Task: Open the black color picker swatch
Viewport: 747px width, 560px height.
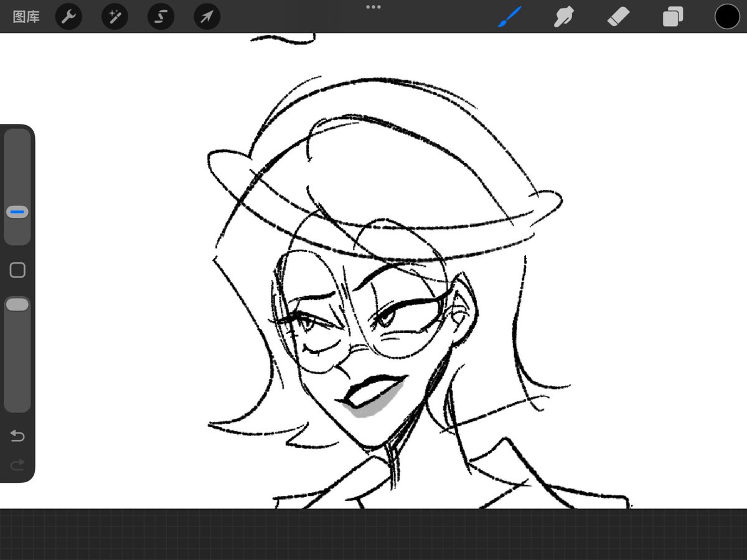Action: (727, 17)
